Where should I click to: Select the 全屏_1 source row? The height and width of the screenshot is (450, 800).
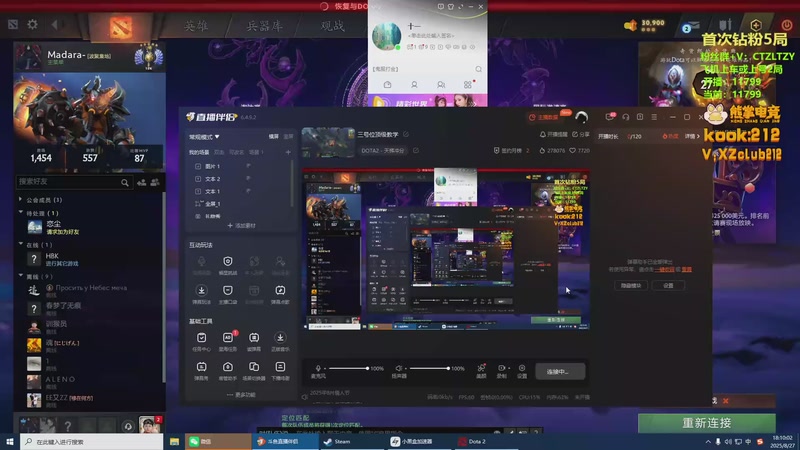point(240,204)
